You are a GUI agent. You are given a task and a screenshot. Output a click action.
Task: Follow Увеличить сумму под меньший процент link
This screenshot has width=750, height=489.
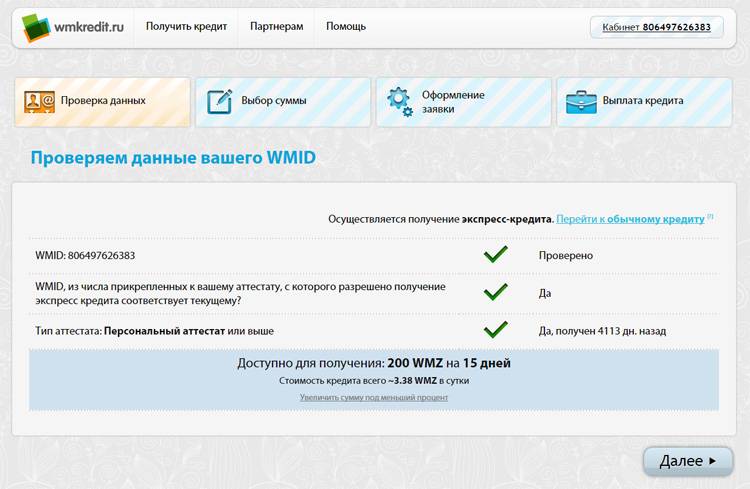point(374,397)
